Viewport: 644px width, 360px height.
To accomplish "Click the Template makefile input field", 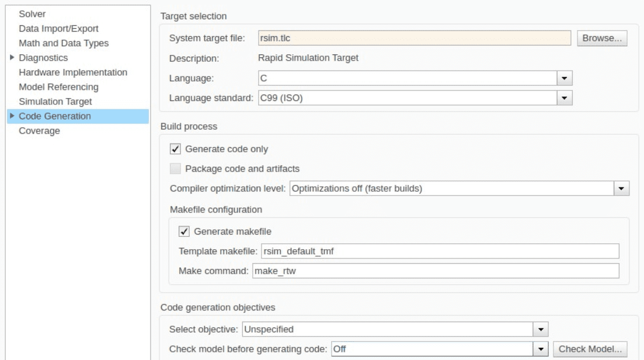I will tap(440, 251).
